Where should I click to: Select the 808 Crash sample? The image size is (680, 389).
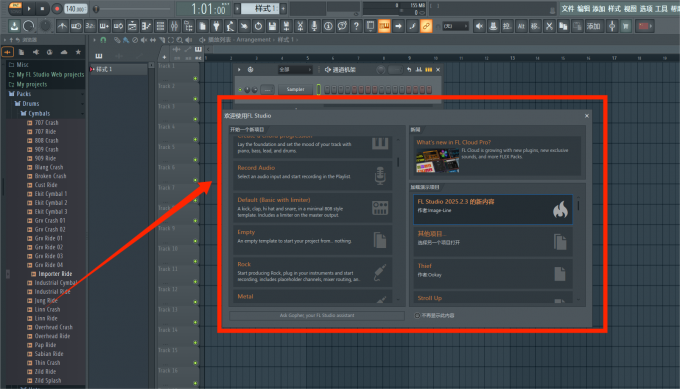pyautogui.click(x=46, y=141)
